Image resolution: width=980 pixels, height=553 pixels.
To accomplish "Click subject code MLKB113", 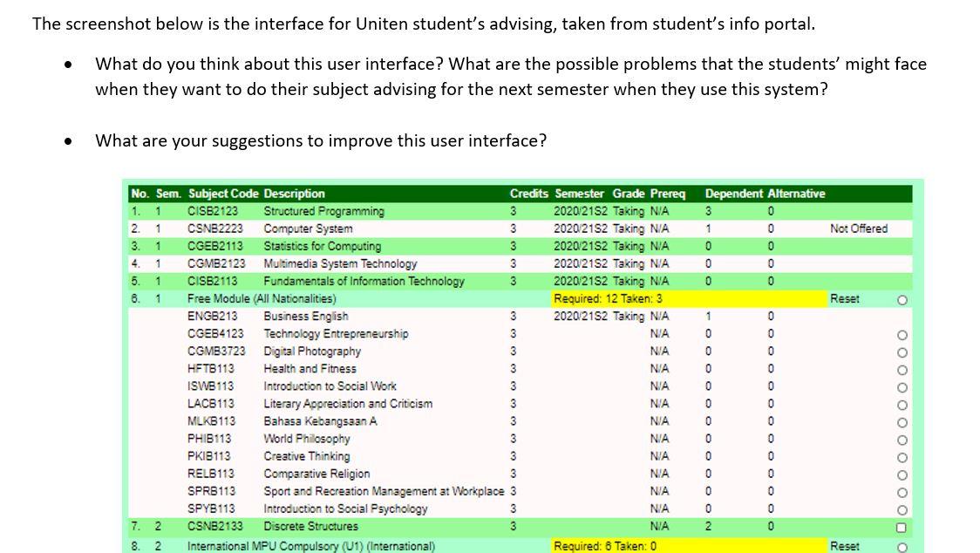I will [x=211, y=421].
